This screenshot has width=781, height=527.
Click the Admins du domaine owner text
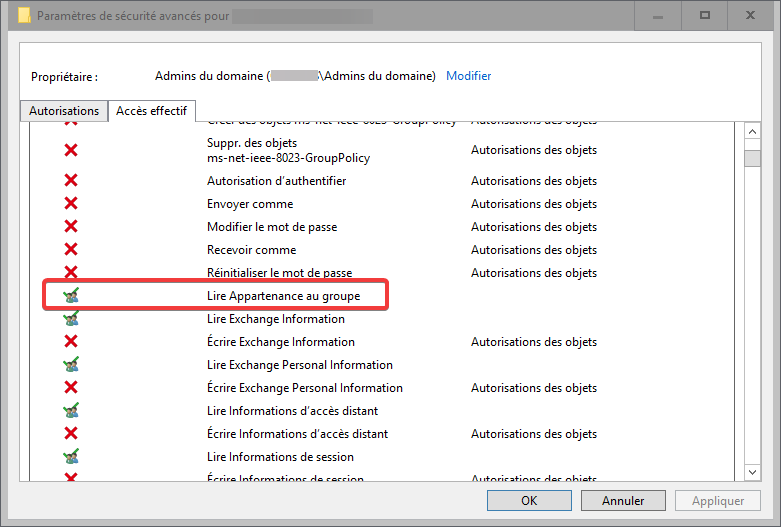(x=295, y=76)
